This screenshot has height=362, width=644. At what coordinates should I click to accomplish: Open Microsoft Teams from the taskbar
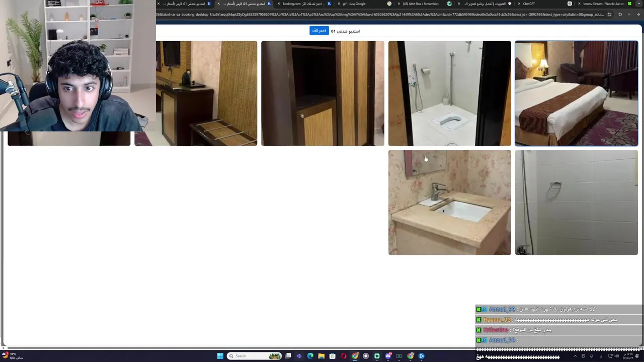(299, 356)
